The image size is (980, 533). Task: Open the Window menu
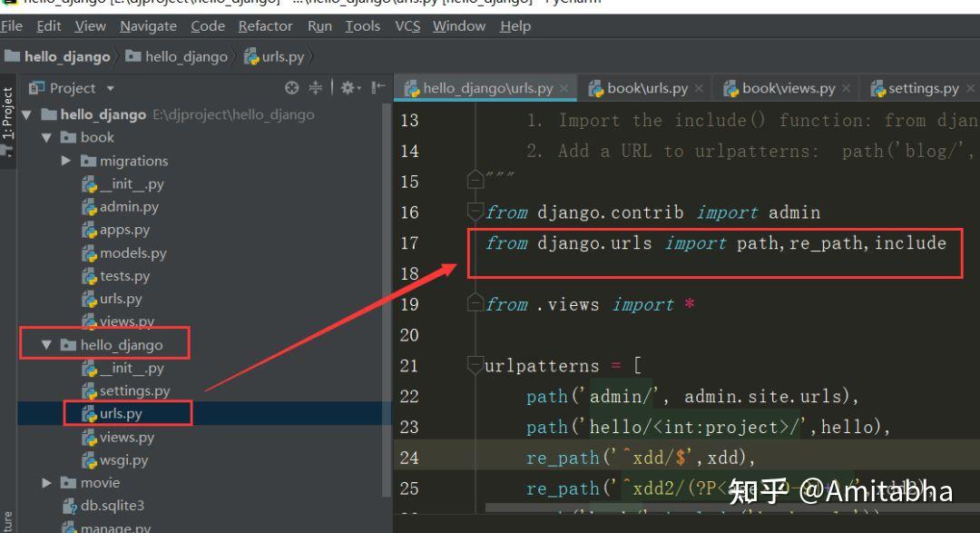pos(459,26)
